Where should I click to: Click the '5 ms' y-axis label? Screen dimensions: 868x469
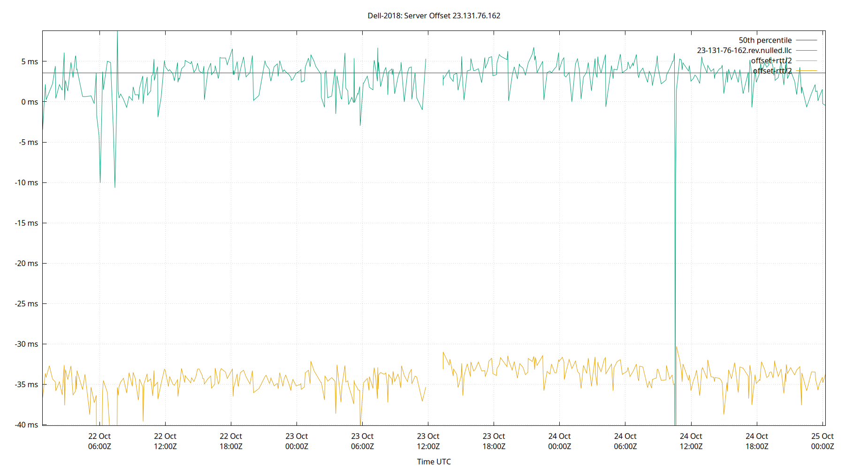point(30,61)
